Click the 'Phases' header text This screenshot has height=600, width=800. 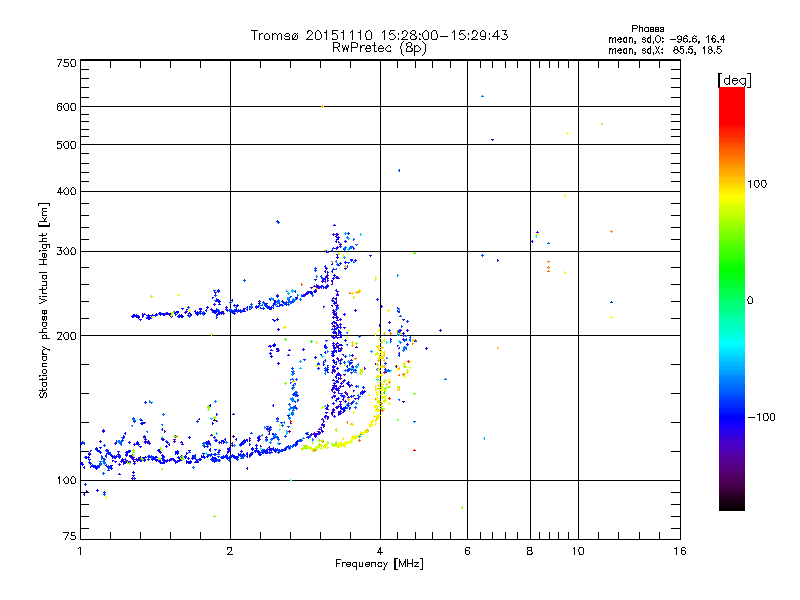point(647,29)
